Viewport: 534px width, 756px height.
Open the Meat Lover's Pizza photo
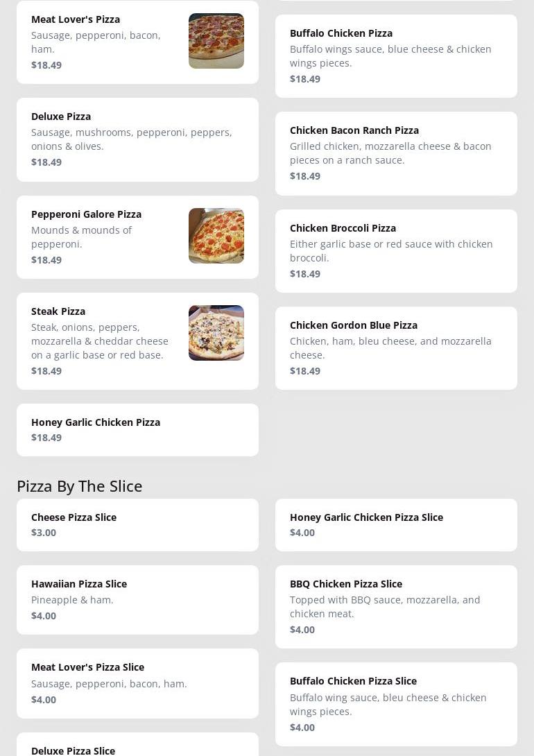(x=216, y=41)
